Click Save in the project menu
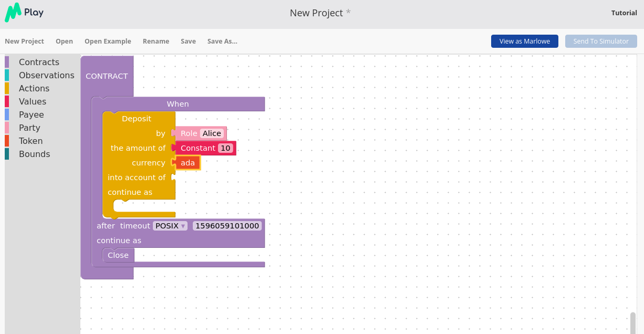 pyautogui.click(x=188, y=41)
